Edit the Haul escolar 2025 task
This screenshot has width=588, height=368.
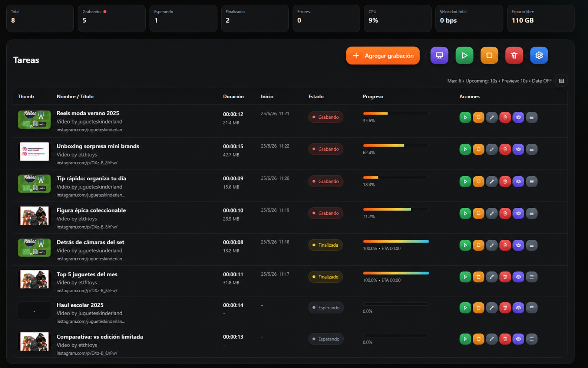click(x=492, y=308)
